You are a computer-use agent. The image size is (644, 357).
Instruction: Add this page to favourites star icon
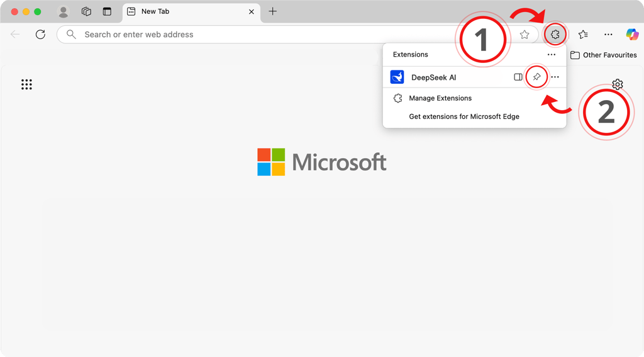coord(524,35)
